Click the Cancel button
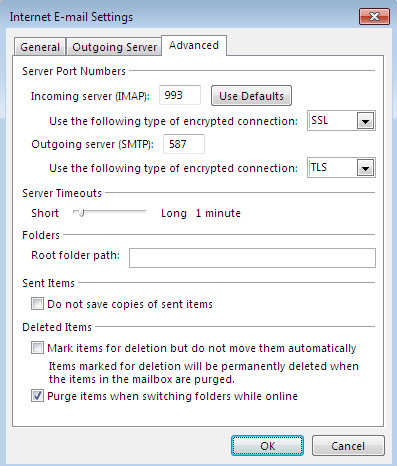Image resolution: width=397 pixels, height=466 pixels. tap(348, 446)
